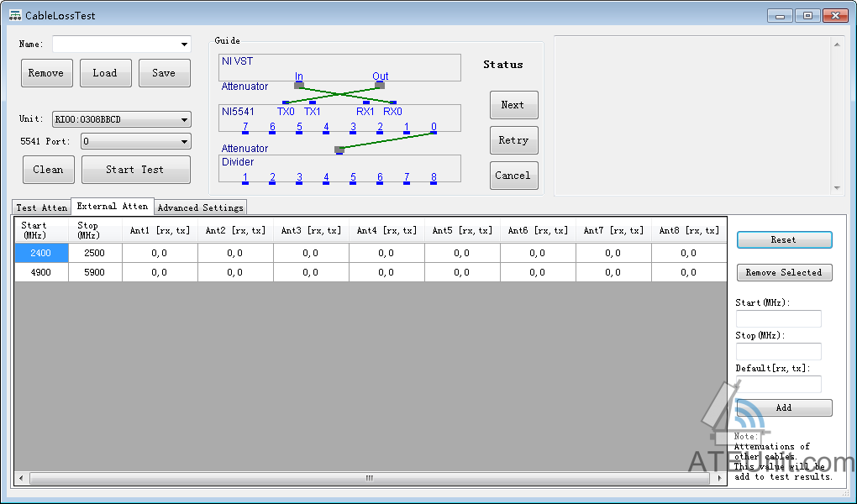Image resolution: width=857 pixels, height=504 pixels.
Task: Click the Default[rx,tx] input field
Action: [x=778, y=385]
